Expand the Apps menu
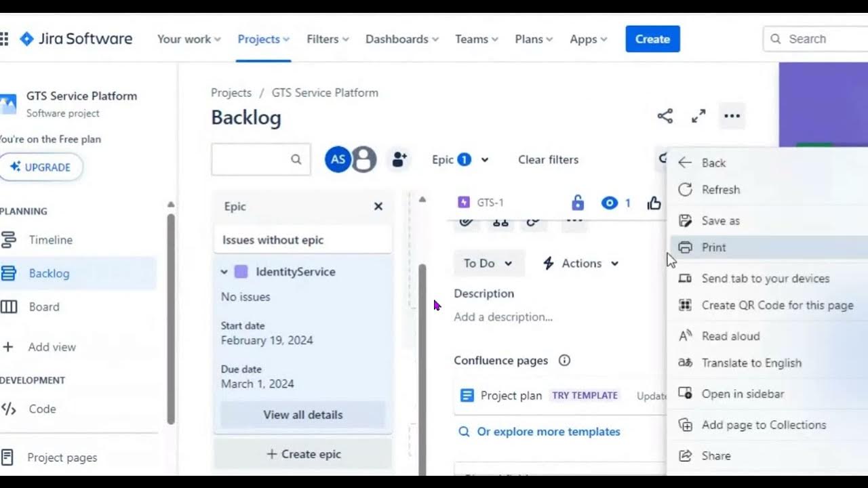 click(x=589, y=39)
